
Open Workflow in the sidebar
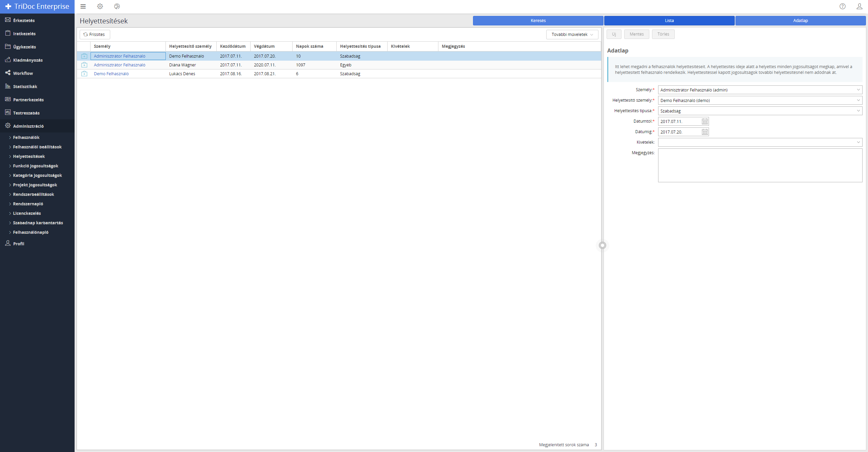pyautogui.click(x=23, y=73)
